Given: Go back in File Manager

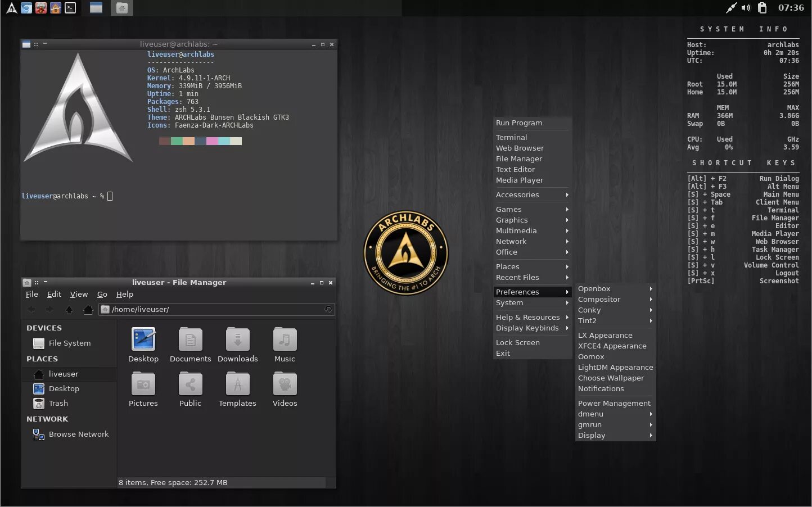Looking at the screenshot, I should [31, 309].
